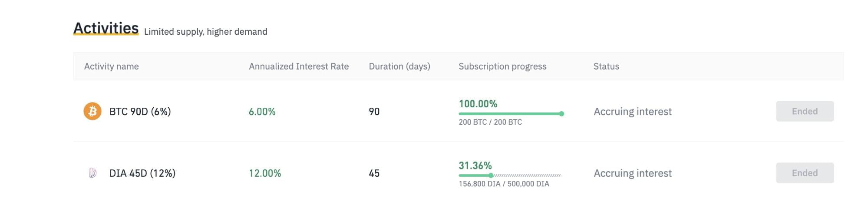
Task: Click the Status column header
Action: click(x=606, y=66)
